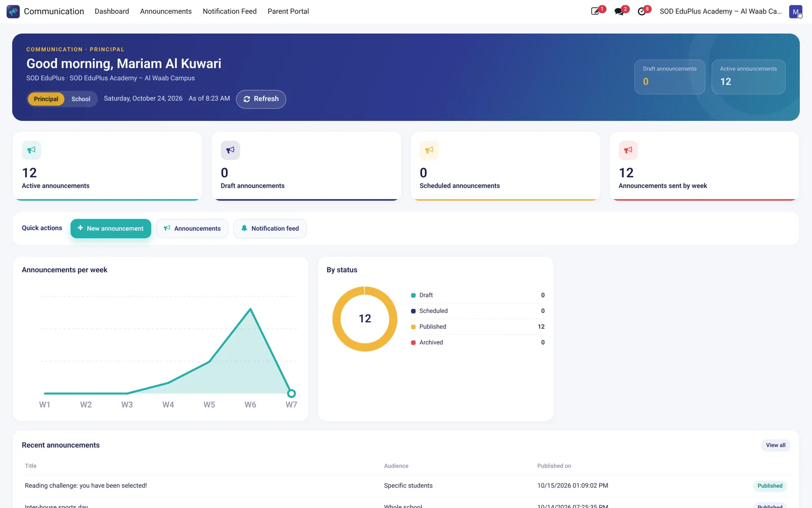This screenshot has width=812, height=508.
Task: Click the Published legend swatch in By status
Action: tap(413, 327)
